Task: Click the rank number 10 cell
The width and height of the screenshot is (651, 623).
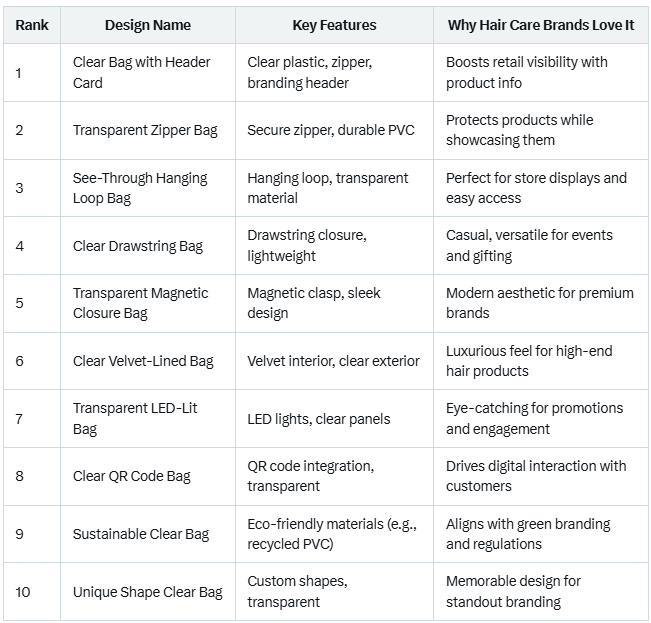Action: 23,592
